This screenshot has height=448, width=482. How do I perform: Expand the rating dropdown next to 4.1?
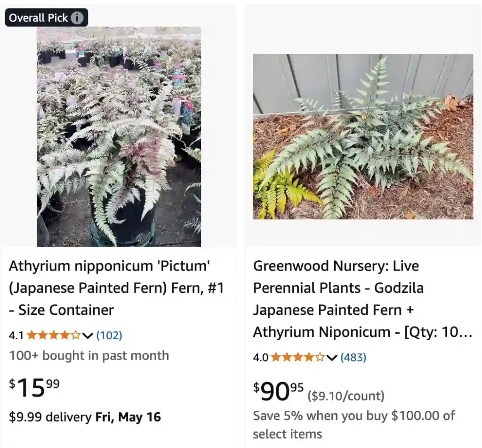(x=87, y=336)
